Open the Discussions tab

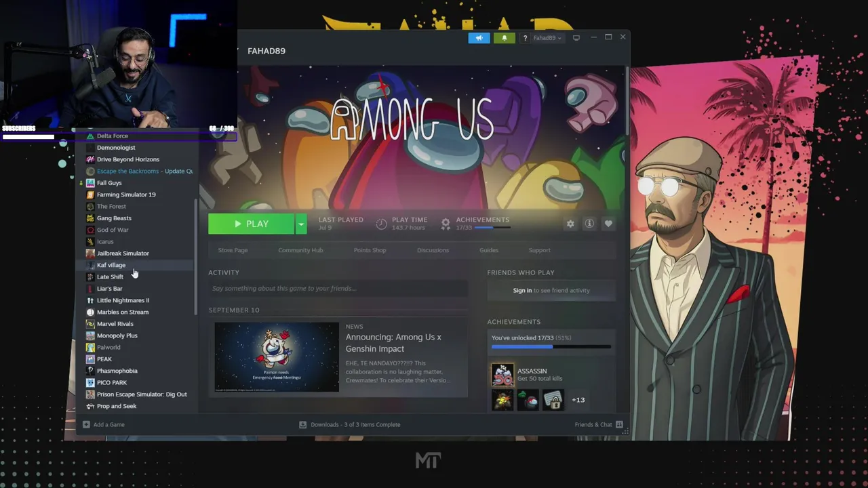pyautogui.click(x=433, y=250)
